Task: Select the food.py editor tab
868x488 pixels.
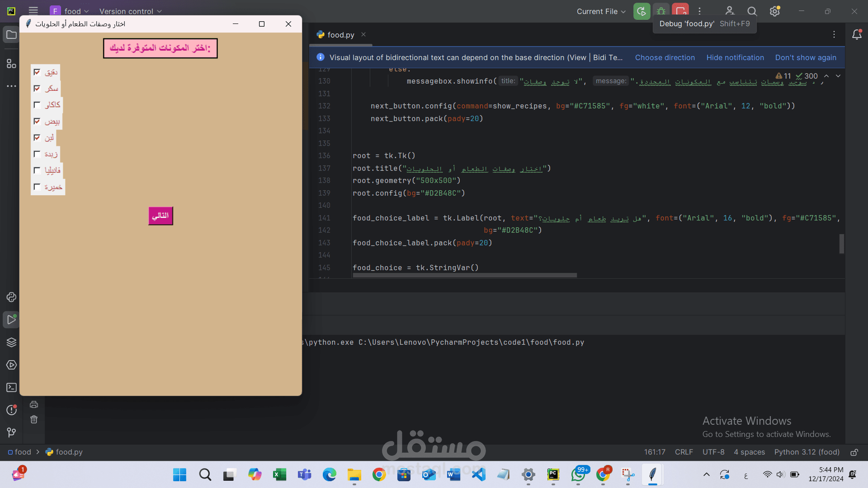Action: point(340,35)
